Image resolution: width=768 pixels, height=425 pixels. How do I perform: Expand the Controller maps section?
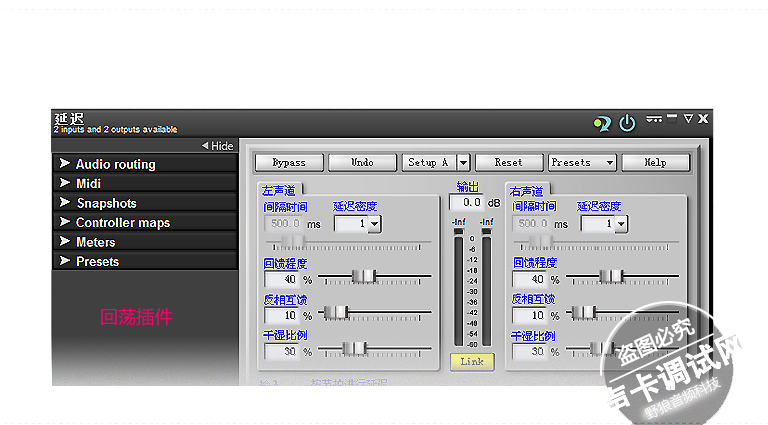click(x=145, y=223)
